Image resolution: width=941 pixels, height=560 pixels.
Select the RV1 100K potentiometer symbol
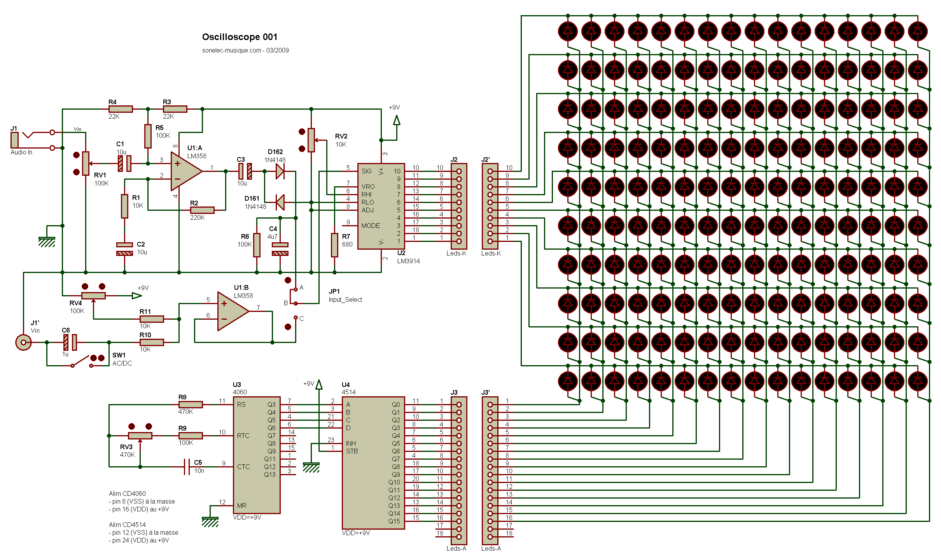[86, 163]
